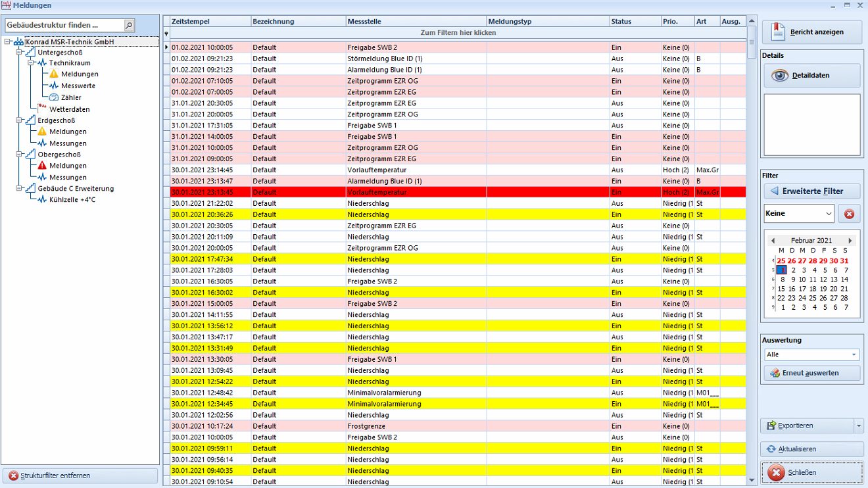
Task: Open the Auswertung Alle dropdown
Action: tap(854, 354)
